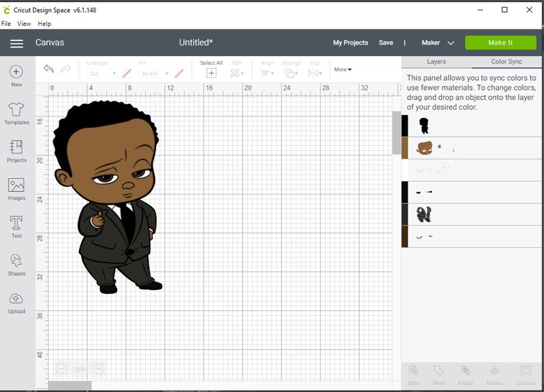
Task: Click the first black color bar
Action: (x=404, y=126)
